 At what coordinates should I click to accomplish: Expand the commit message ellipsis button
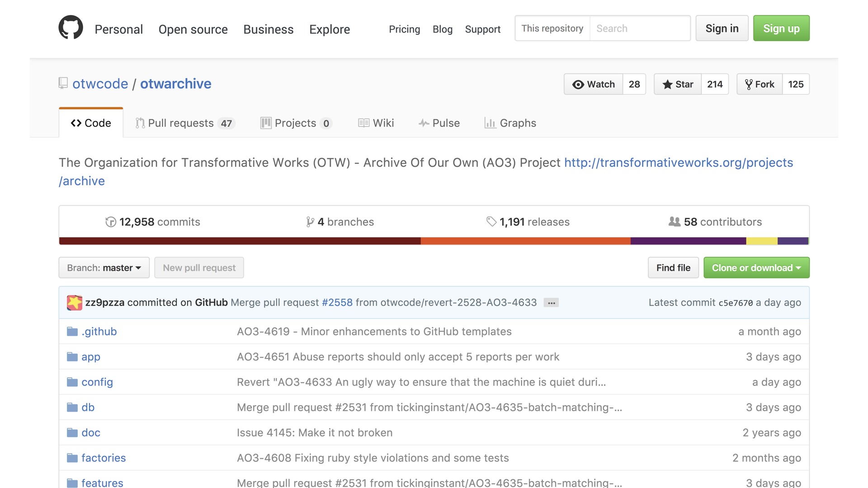point(551,303)
